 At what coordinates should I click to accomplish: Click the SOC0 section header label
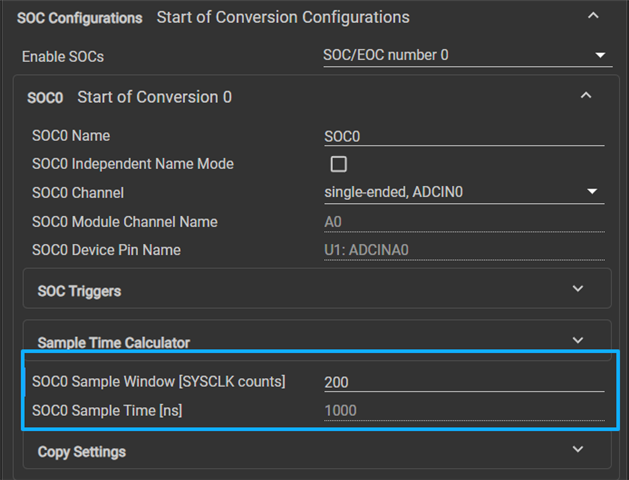(x=45, y=98)
